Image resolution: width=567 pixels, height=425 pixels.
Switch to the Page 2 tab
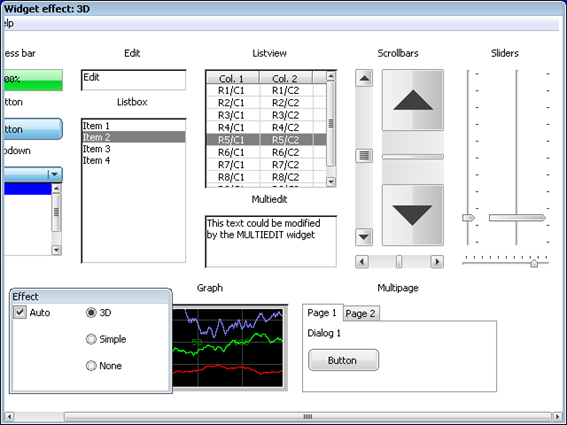361,314
